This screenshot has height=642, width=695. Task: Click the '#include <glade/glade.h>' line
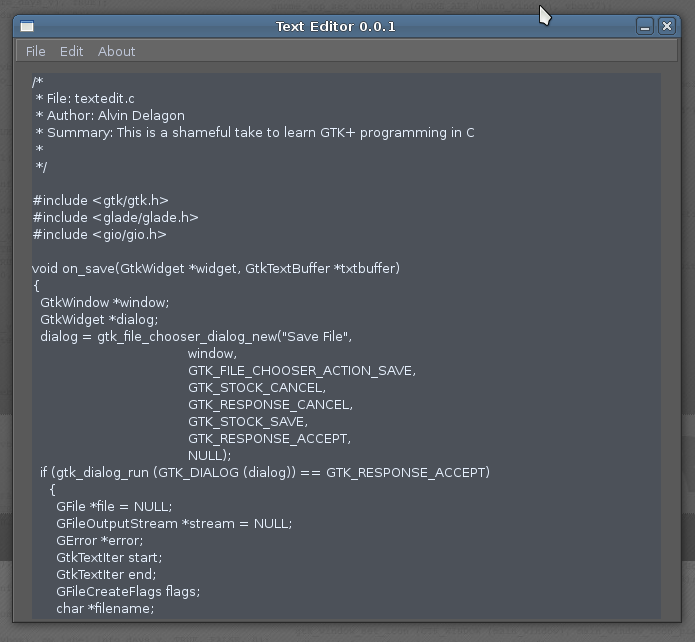(115, 218)
